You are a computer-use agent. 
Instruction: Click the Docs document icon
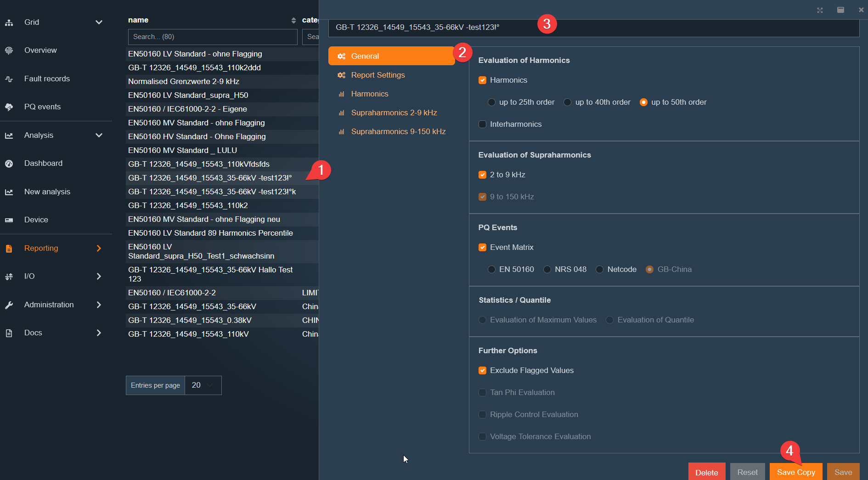pos(9,333)
